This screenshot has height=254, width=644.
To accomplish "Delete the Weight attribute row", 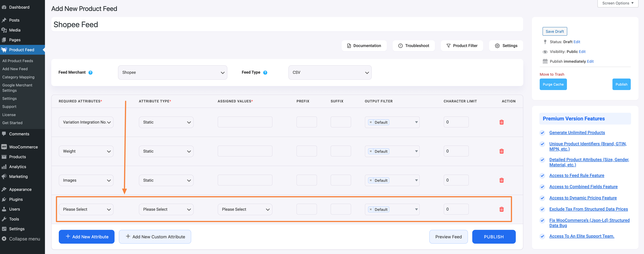I will [x=501, y=151].
